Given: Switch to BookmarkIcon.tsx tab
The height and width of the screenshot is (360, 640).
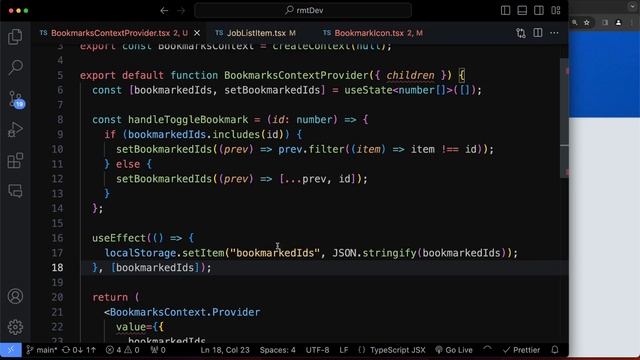Looking at the screenshot, I should [373, 33].
